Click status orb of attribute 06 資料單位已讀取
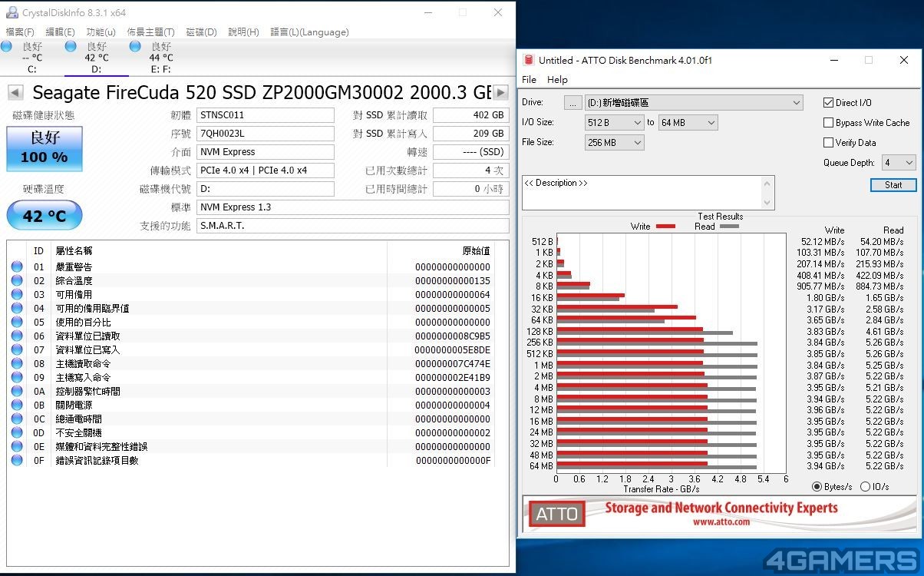This screenshot has width=924, height=576. (x=17, y=336)
